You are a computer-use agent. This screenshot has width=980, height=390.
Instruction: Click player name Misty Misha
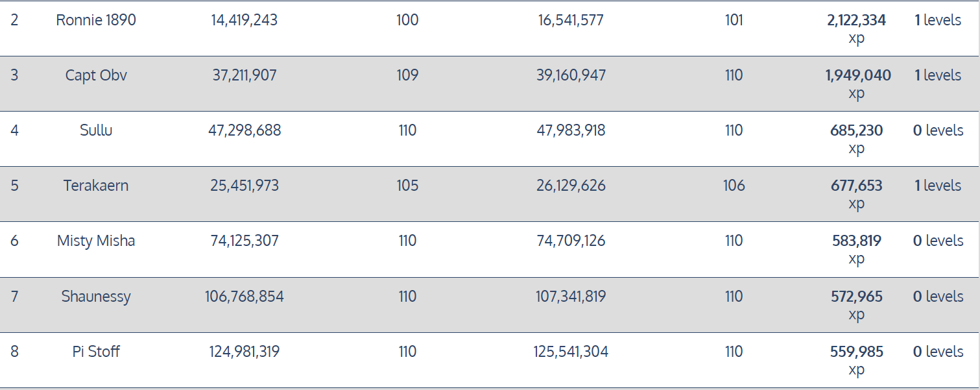[x=96, y=241]
